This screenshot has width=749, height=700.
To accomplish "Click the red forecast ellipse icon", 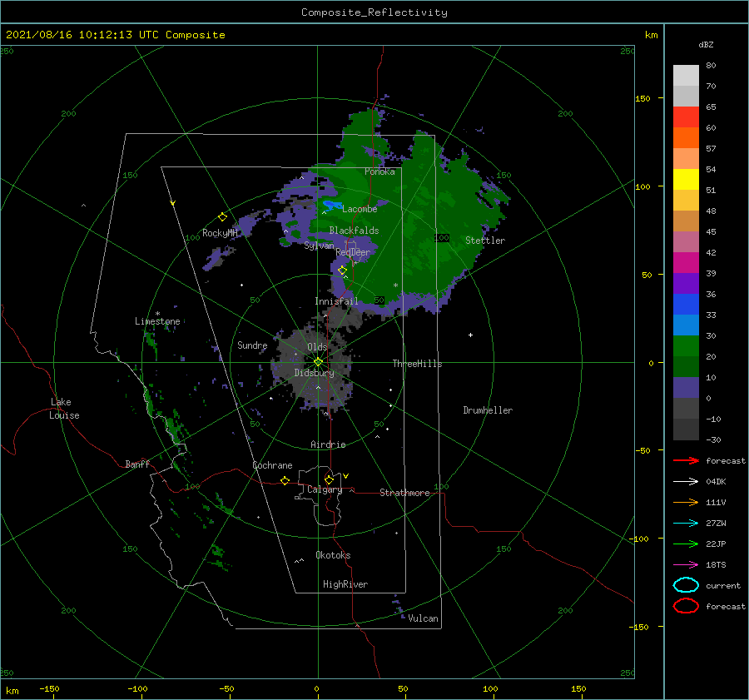I will click(x=686, y=606).
